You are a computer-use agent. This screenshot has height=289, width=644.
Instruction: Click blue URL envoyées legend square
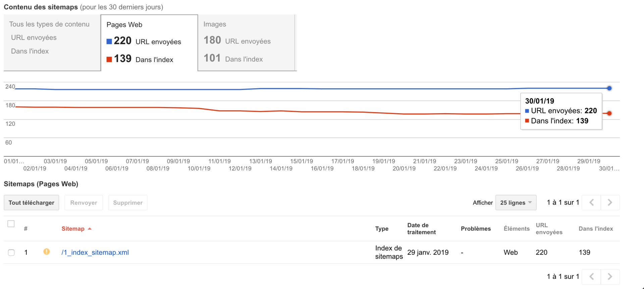[109, 42]
